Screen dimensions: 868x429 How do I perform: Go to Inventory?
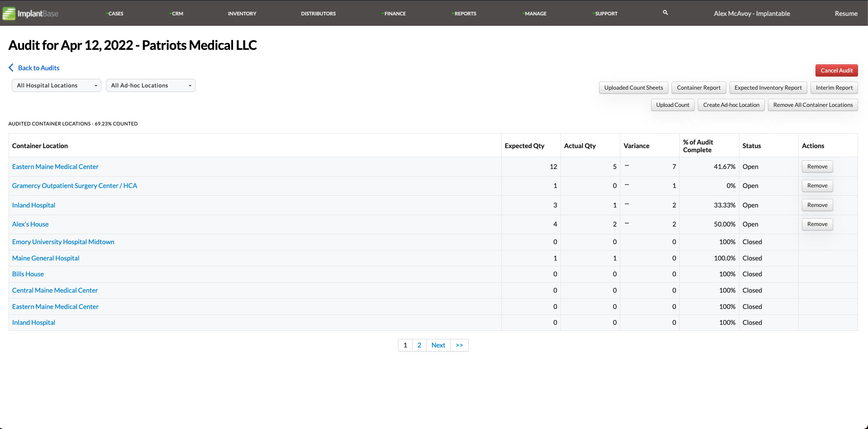tap(242, 14)
